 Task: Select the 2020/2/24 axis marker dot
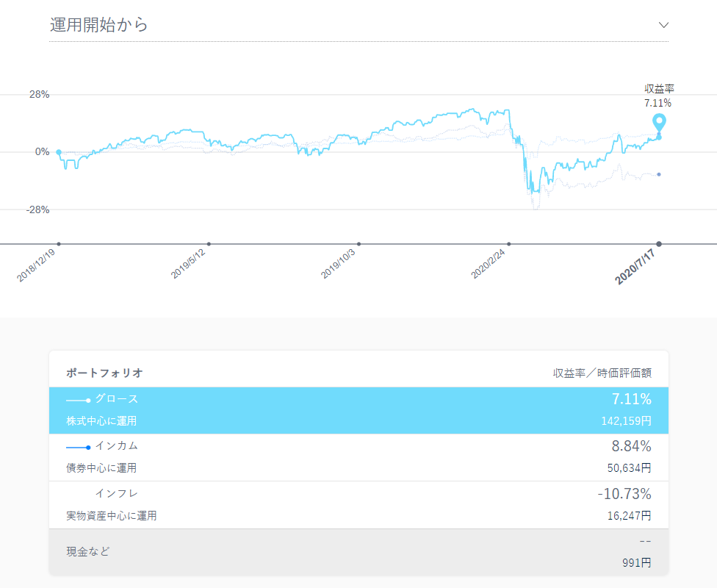[508, 244]
